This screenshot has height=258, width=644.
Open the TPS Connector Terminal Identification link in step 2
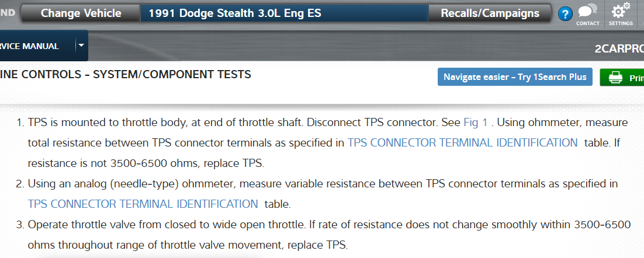coord(143,204)
